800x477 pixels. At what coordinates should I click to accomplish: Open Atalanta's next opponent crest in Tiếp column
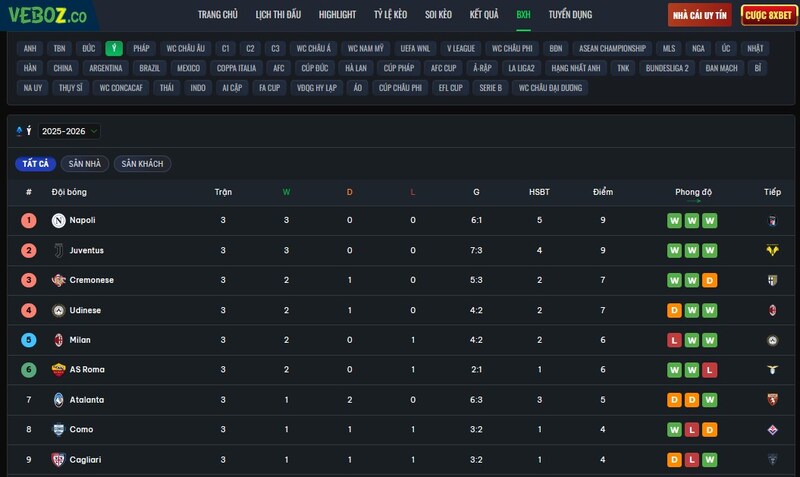[772, 400]
